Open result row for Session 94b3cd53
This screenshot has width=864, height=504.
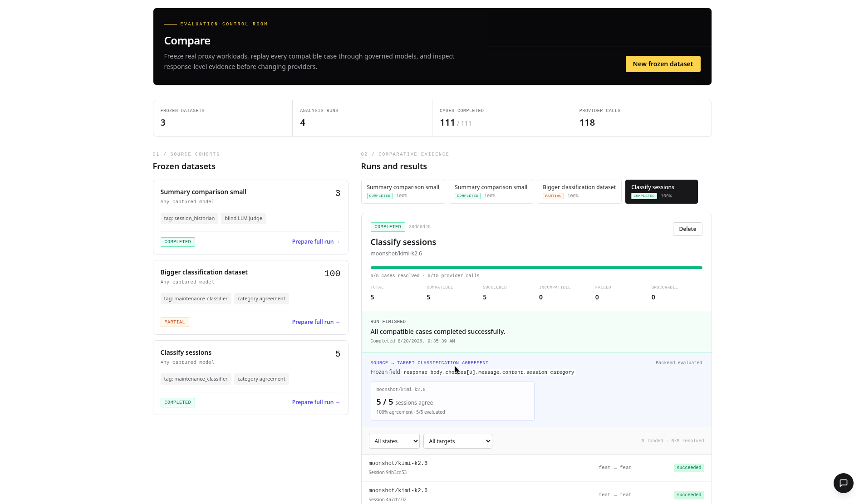pos(536,468)
